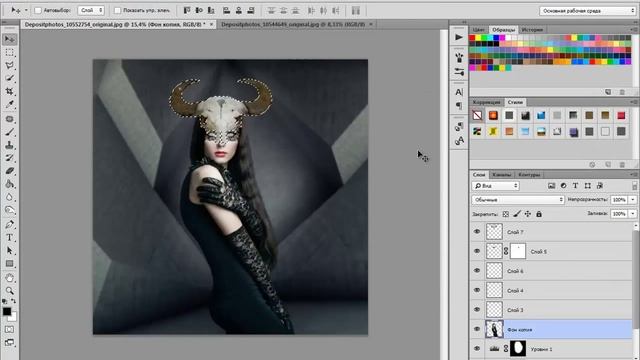Select the Слой 5 layer mask thumbnail
This screenshot has height=360, width=640.
coord(518,251)
